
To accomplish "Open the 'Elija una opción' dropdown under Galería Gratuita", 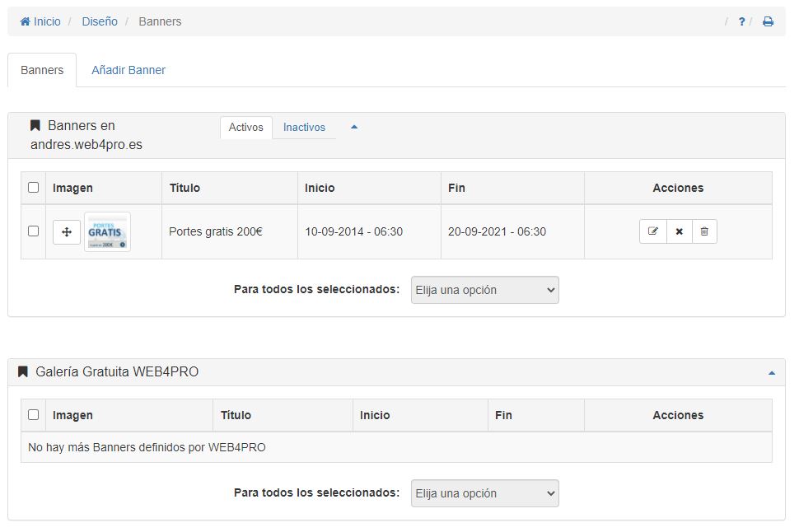I will [x=484, y=493].
